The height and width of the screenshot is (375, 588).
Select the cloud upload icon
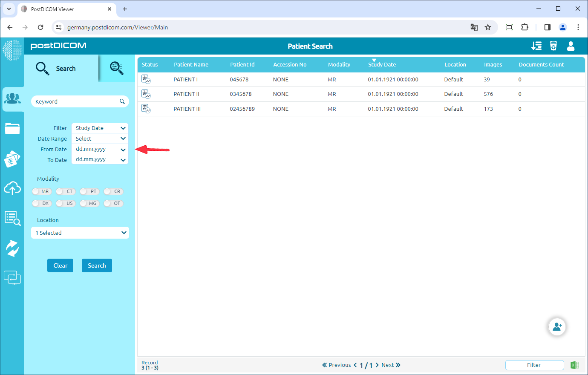[13, 188]
